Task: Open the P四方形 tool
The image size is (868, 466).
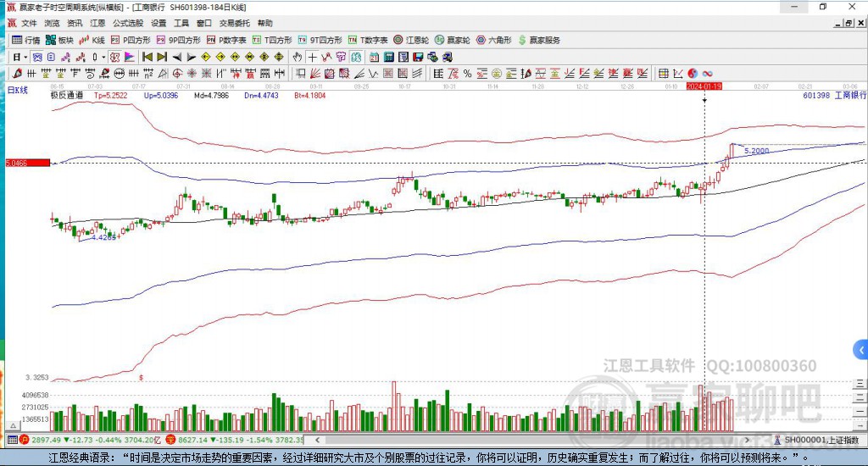Action: pos(131,40)
